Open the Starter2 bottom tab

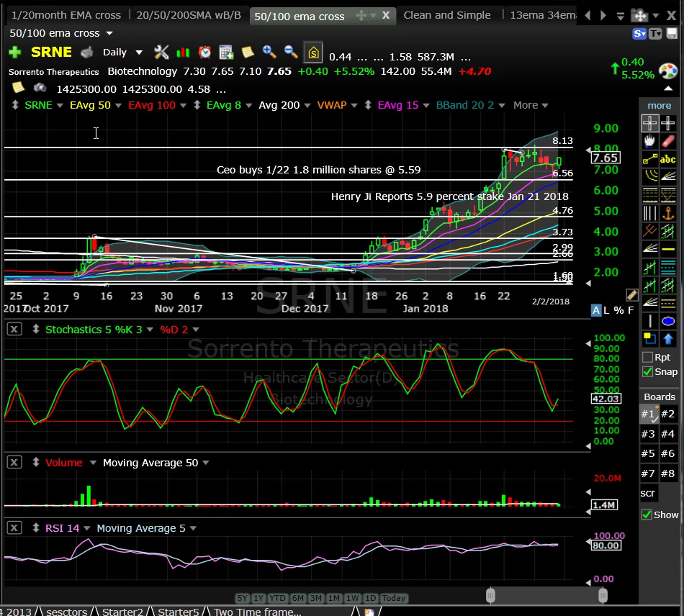click(x=122, y=612)
